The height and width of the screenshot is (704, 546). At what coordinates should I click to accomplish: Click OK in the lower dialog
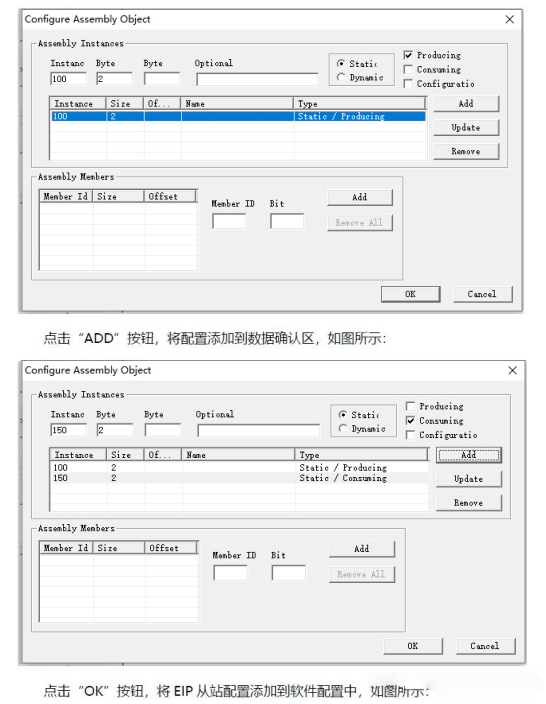(x=413, y=646)
